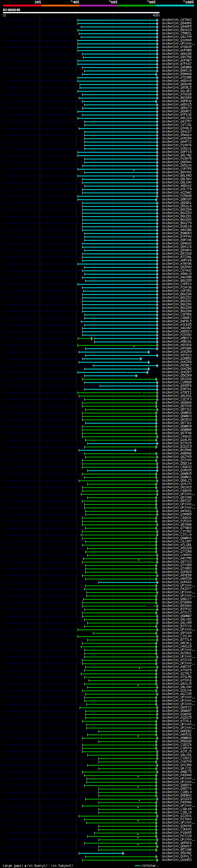Select hit label UniRef100_Q9LYN2
Image resolution: width=197 pixels, height=868 pixels.
click(x=177, y=155)
